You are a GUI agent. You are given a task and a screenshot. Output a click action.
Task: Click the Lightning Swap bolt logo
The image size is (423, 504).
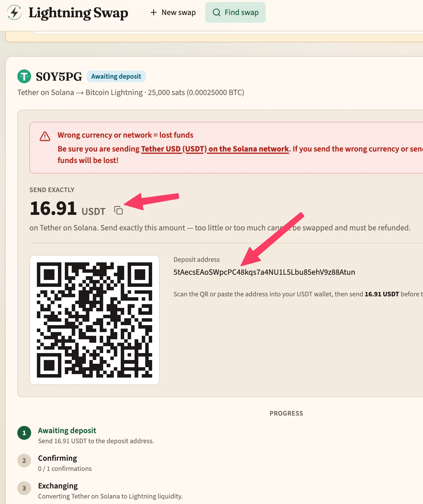(x=14, y=13)
